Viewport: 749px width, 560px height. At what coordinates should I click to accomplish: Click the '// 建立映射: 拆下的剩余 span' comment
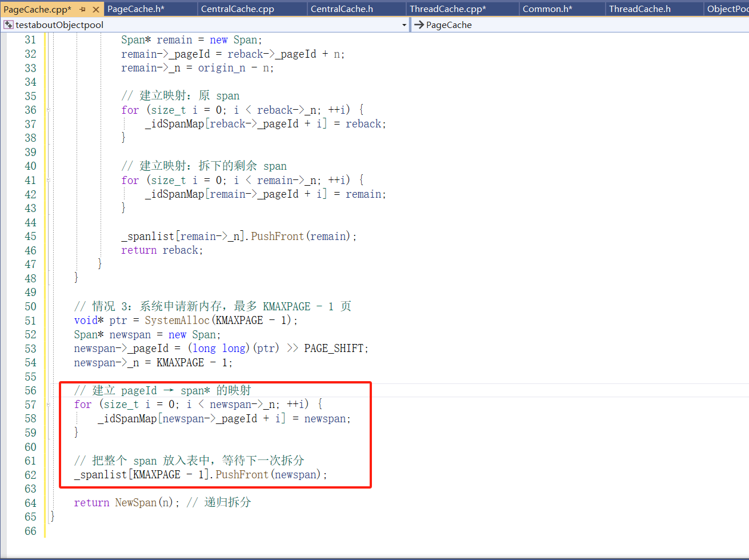pyautogui.click(x=204, y=166)
